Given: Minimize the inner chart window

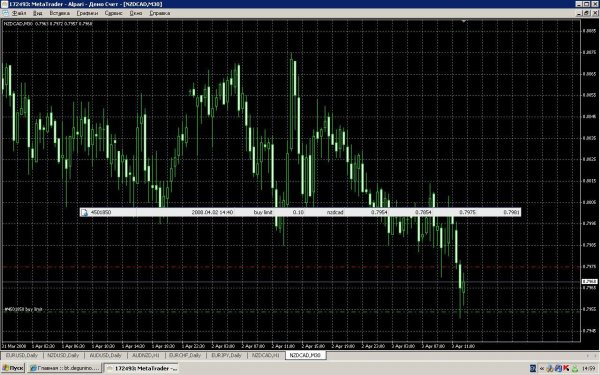Looking at the screenshot, I should pos(579,13).
